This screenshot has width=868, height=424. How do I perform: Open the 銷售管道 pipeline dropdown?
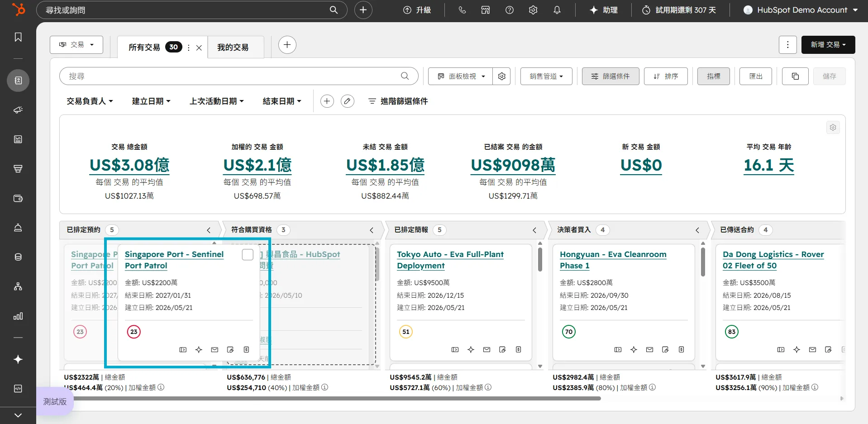point(546,76)
